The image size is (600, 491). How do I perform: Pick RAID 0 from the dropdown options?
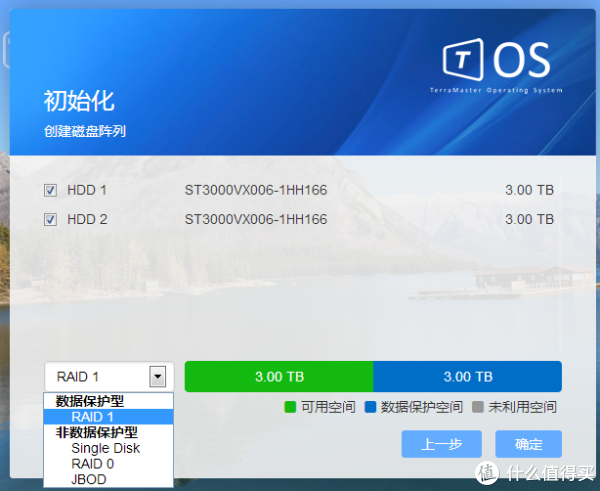[92, 464]
